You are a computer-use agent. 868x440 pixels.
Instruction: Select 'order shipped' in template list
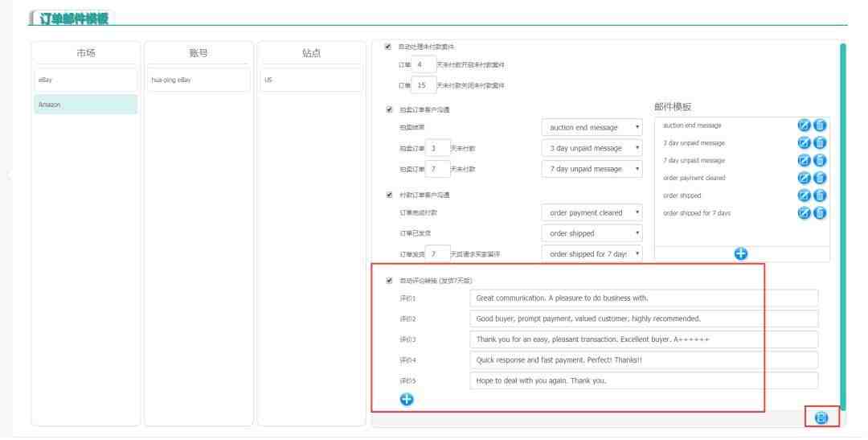682,195
